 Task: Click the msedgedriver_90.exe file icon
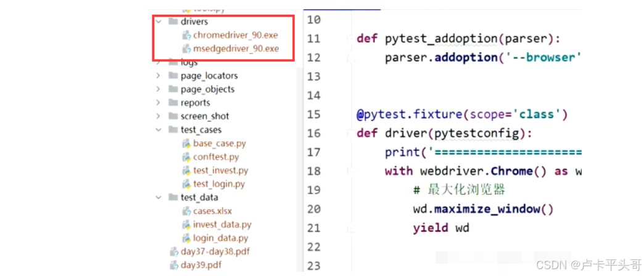[186, 49]
